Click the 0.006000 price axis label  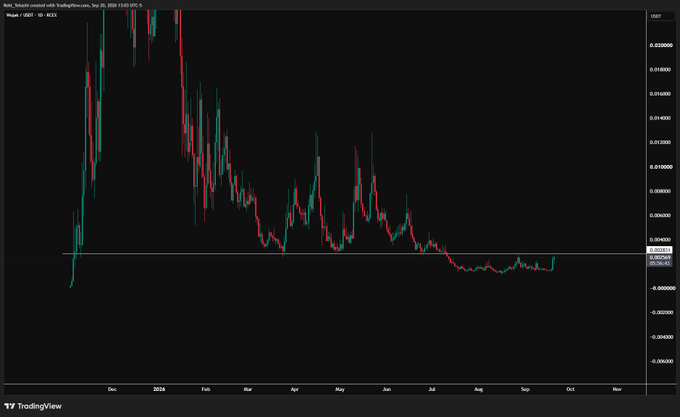pos(661,215)
